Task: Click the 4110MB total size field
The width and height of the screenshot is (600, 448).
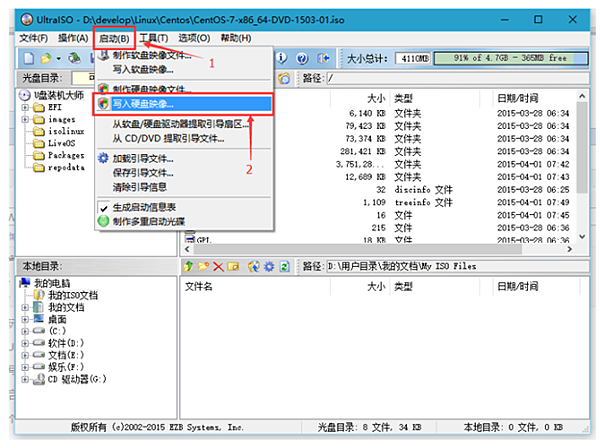Action: (x=413, y=59)
